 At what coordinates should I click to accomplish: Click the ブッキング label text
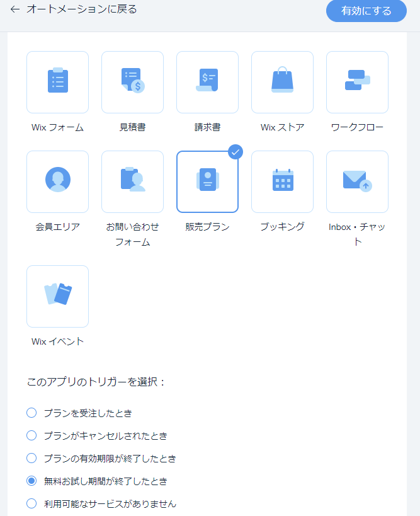[282, 227]
